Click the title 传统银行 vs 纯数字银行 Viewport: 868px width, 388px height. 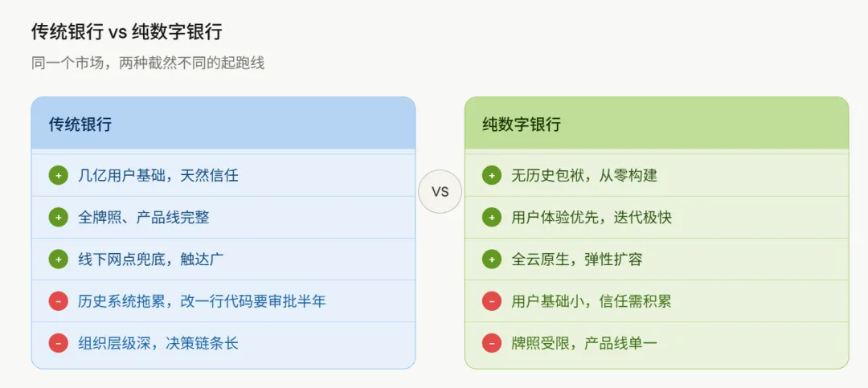pyautogui.click(x=127, y=32)
